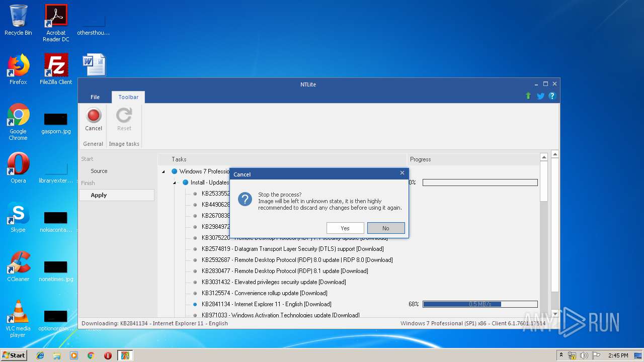Open Google Chrome desktop icon
The image size is (644, 362).
tap(18, 122)
